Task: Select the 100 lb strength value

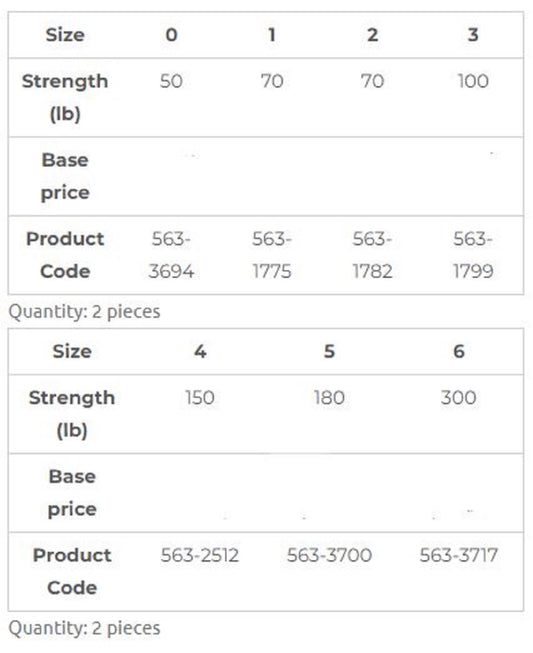Action: tap(473, 81)
